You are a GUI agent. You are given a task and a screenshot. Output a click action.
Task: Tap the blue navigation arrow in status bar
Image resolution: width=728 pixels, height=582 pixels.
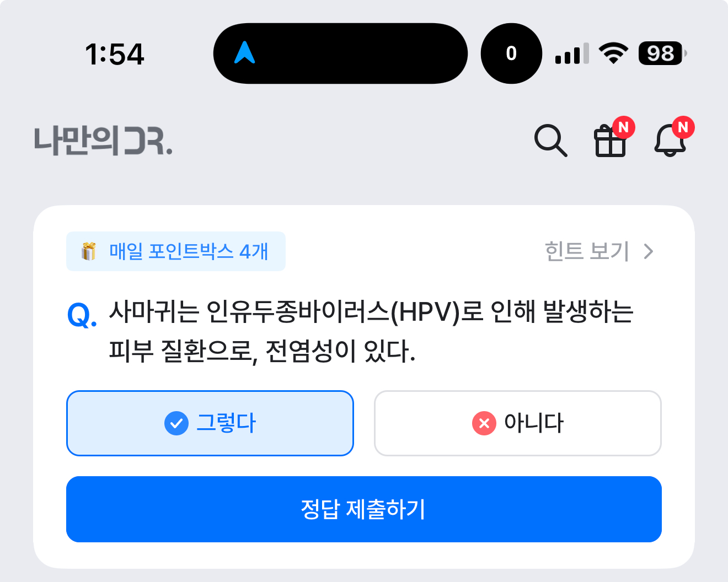click(245, 53)
